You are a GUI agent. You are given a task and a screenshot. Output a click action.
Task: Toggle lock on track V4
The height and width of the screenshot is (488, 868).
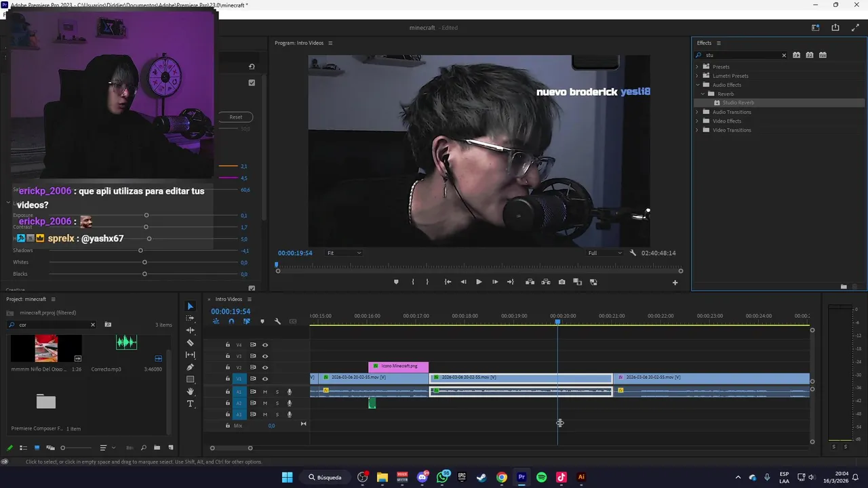pos(228,345)
